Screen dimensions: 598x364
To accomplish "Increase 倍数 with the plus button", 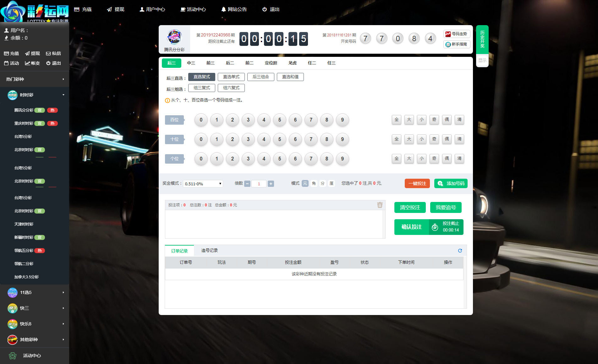I will coord(271,184).
